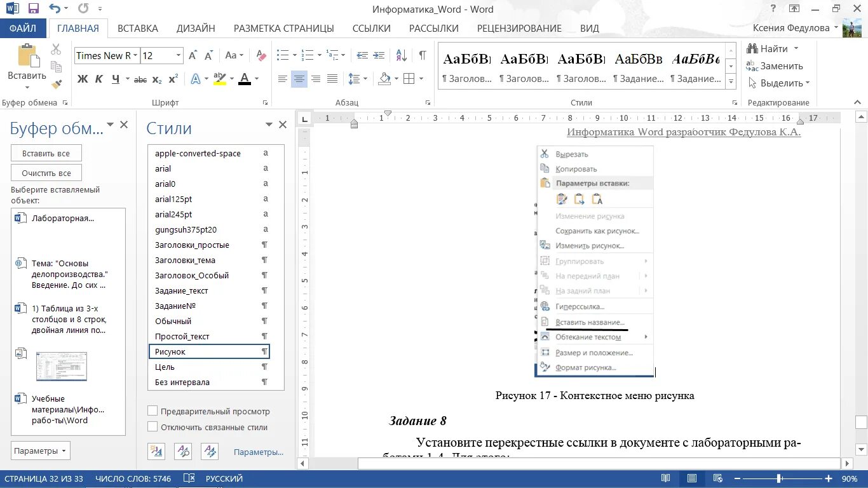Sort text with the A-Z sort icon
The image size is (868, 488).
pos(401,55)
